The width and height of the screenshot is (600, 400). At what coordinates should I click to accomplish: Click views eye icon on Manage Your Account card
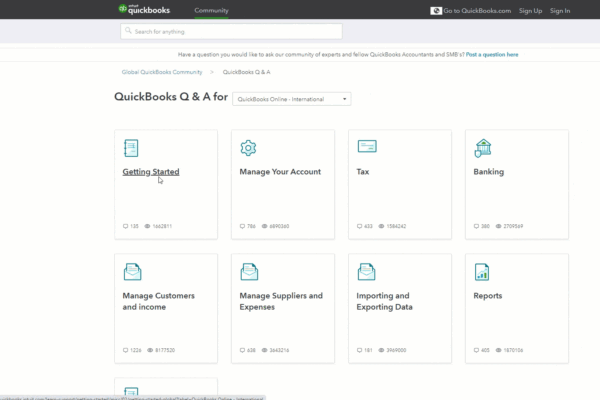point(264,226)
